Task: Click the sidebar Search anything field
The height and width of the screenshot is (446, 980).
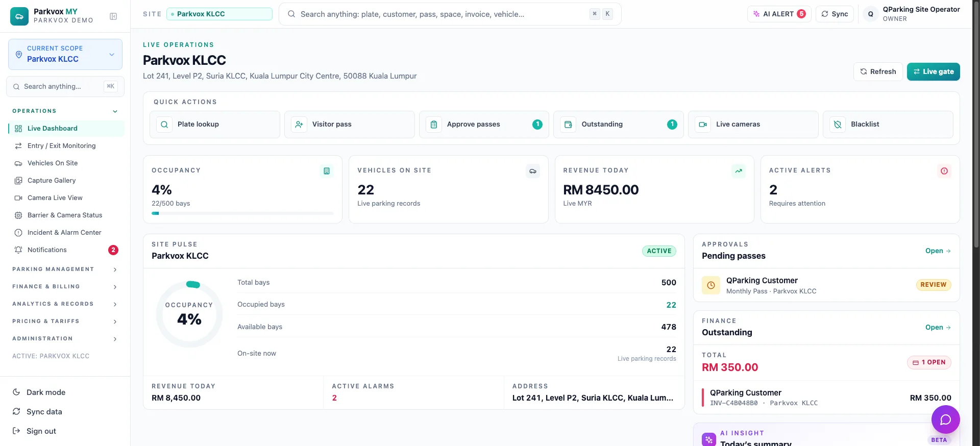Action: tap(65, 87)
